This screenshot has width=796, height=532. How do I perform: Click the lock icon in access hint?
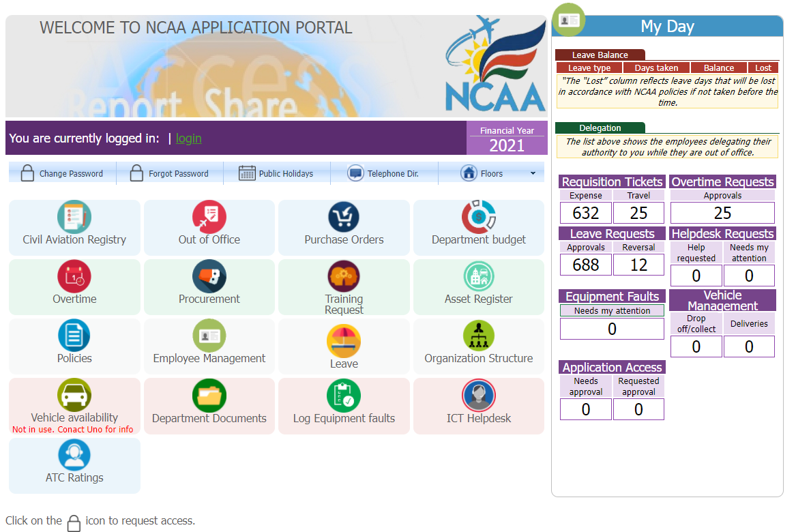click(74, 523)
